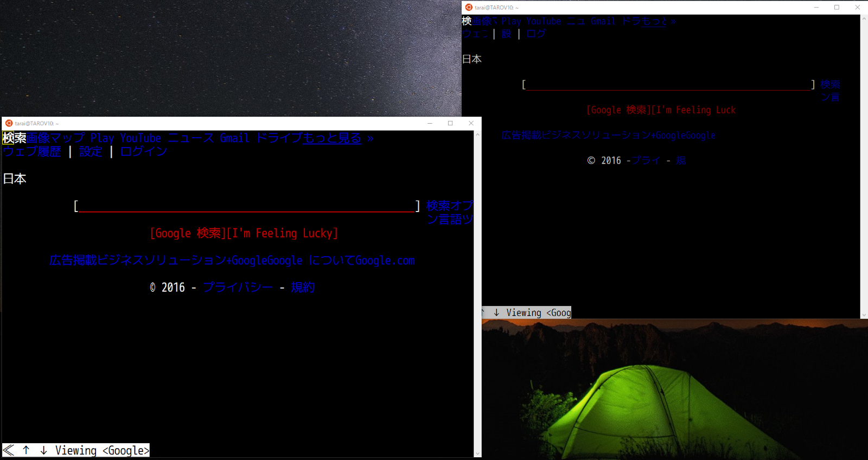Image resolution: width=868 pixels, height=460 pixels.
Task: Expand もっと見る » link in front window
Action: (338, 138)
